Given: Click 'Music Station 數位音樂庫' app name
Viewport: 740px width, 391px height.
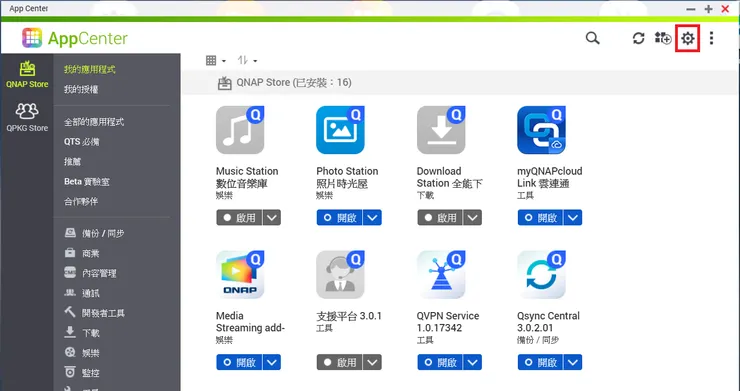Looking at the screenshot, I should pyautogui.click(x=247, y=177).
